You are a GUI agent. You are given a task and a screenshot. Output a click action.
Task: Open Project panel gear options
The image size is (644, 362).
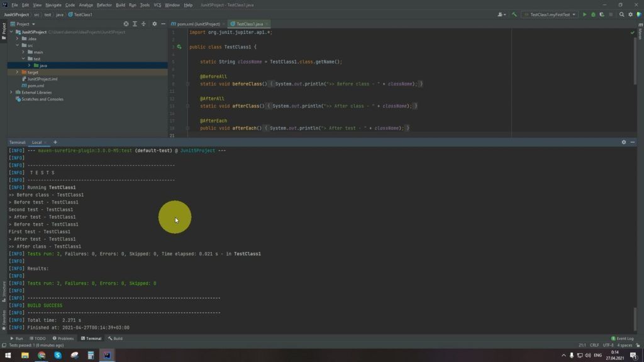[155, 24]
